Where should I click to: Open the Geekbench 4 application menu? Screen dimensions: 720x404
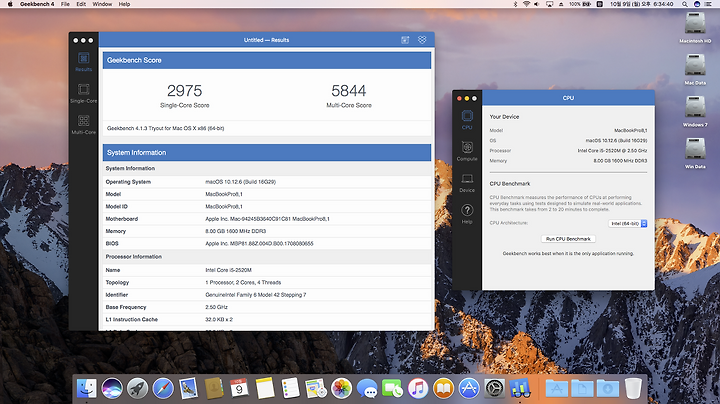coord(37,4)
